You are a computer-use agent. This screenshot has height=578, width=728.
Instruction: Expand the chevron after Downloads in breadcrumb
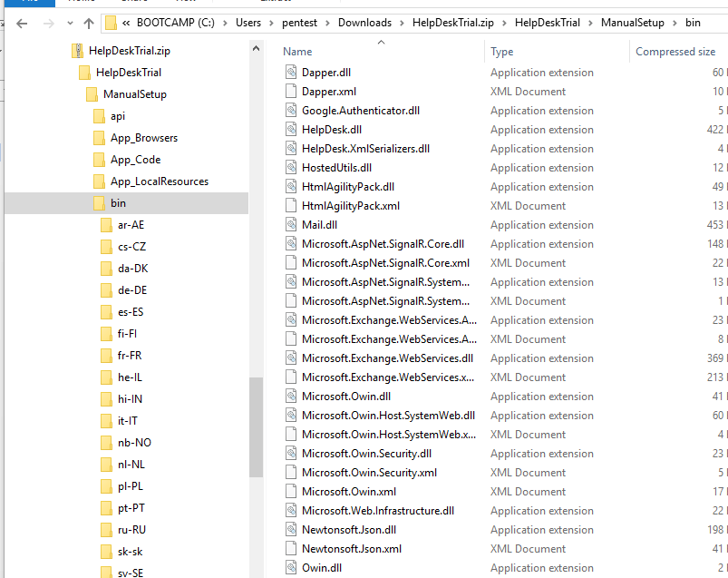pos(399,23)
